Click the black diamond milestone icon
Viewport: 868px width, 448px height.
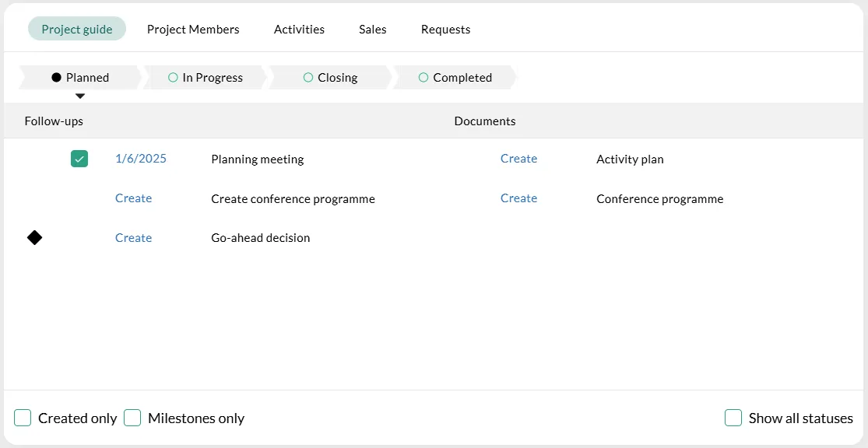34,238
